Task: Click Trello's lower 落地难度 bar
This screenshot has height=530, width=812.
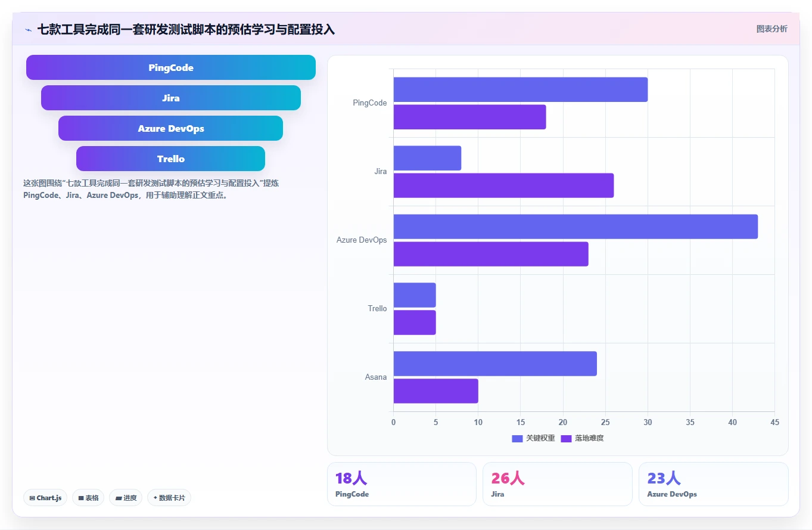Action: tap(415, 323)
